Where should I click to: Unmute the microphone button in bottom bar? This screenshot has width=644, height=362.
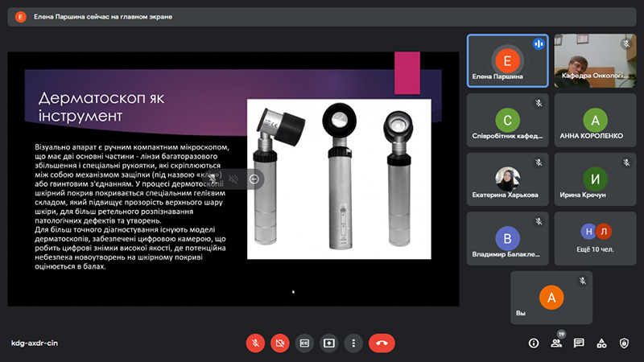pos(255,343)
